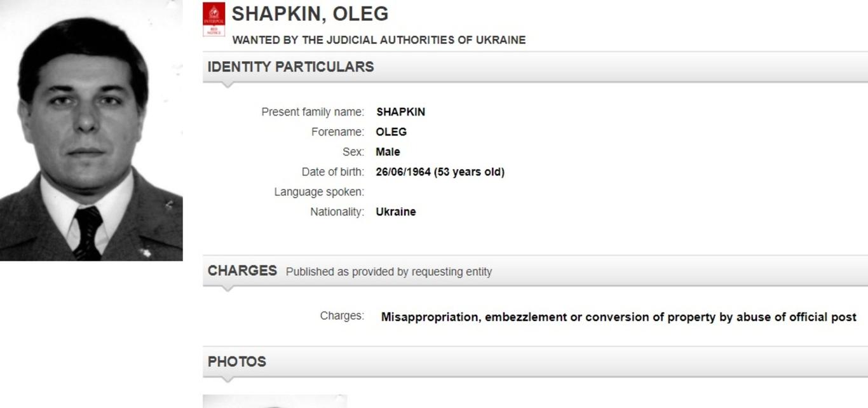Click the date of birth 26/06/1964

point(403,172)
